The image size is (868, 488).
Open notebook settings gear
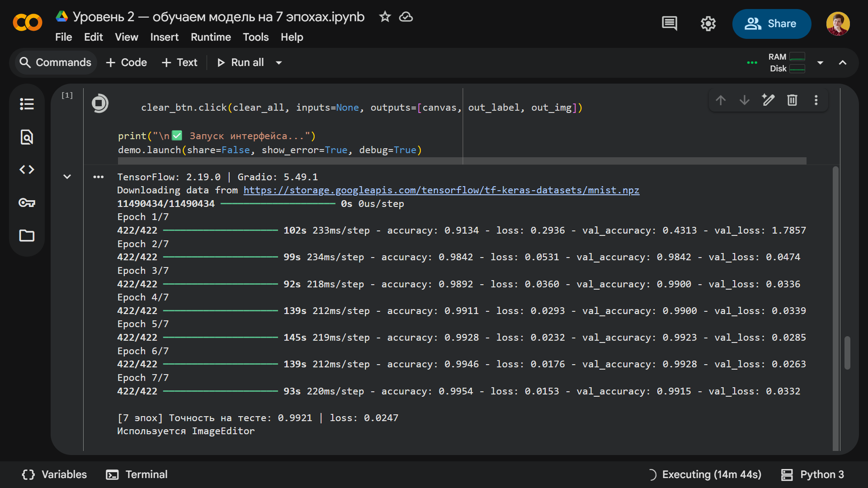pyautogui.click(x=708, y=23)
